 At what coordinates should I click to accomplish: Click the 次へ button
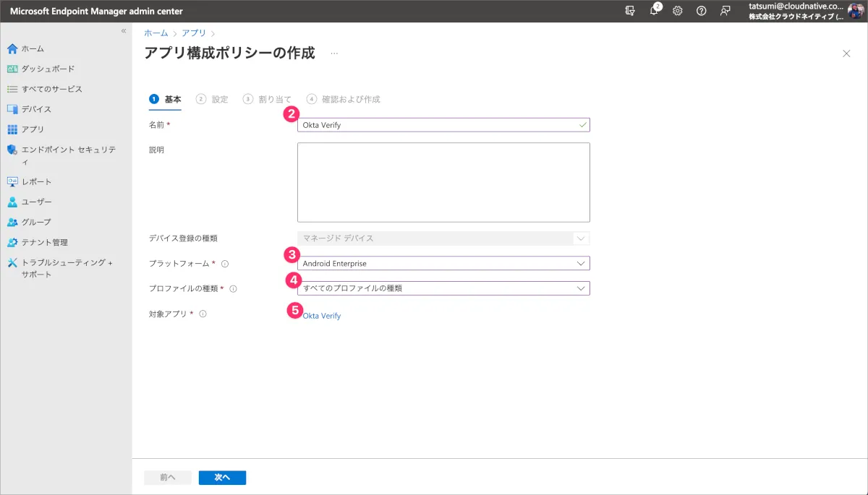click(222, 478)
